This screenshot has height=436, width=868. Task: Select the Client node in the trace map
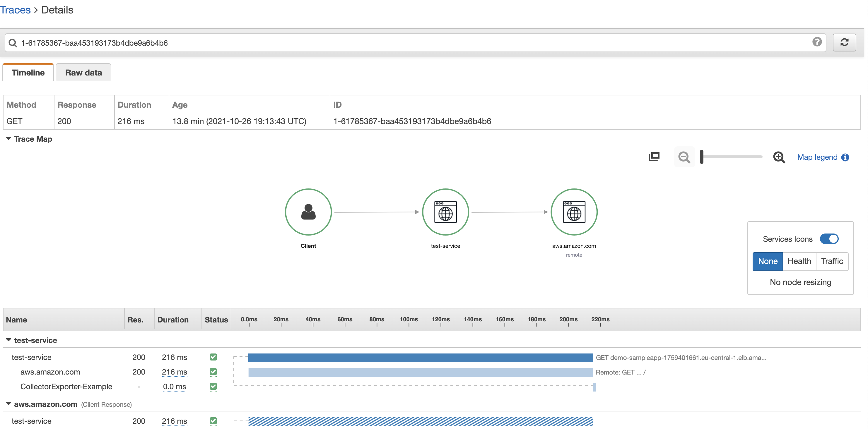click(308, 212)
